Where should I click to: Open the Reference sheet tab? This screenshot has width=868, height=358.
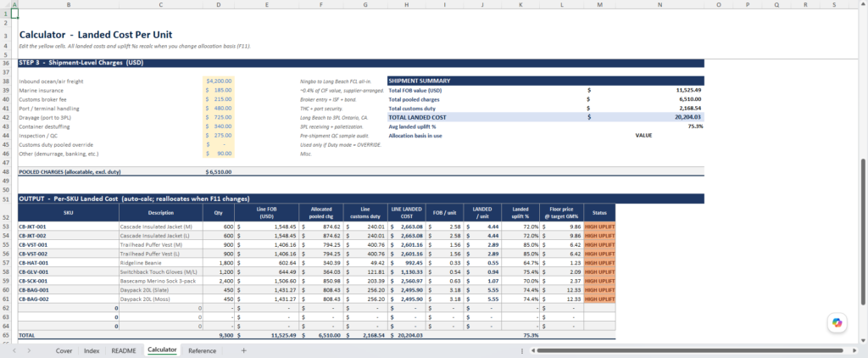click(202, 351)
